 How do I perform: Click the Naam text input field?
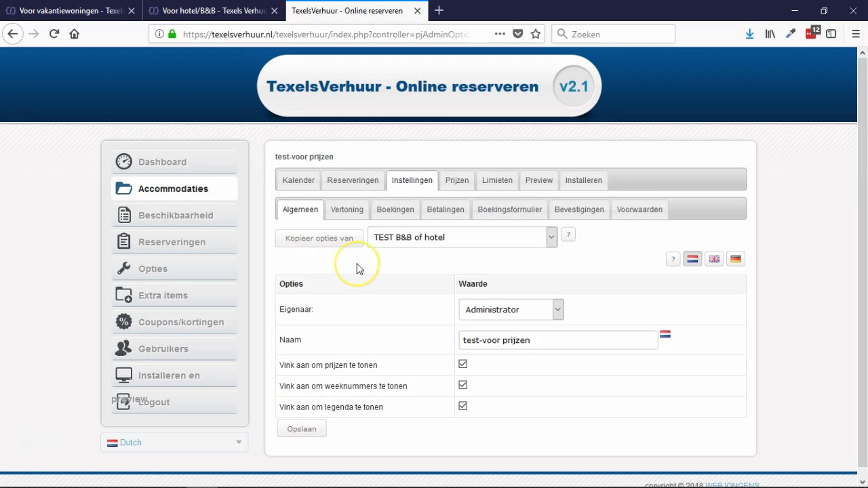coord(558,340)
